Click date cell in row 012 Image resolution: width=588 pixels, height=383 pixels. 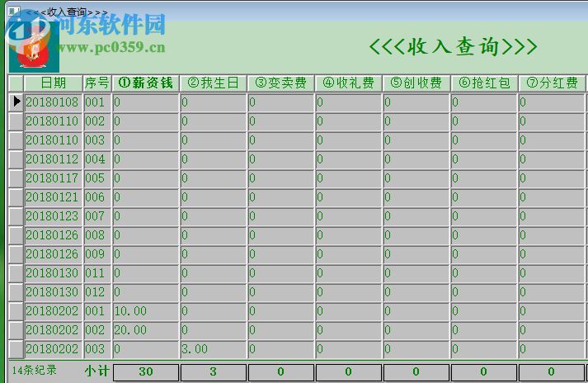point(54,291)
